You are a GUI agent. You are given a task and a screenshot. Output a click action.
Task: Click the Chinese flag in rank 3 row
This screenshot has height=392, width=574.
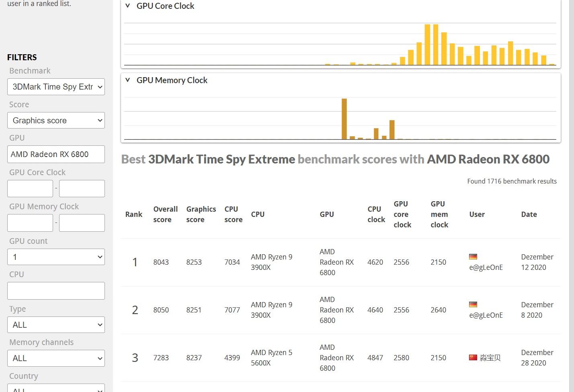[x=473, y=357]
